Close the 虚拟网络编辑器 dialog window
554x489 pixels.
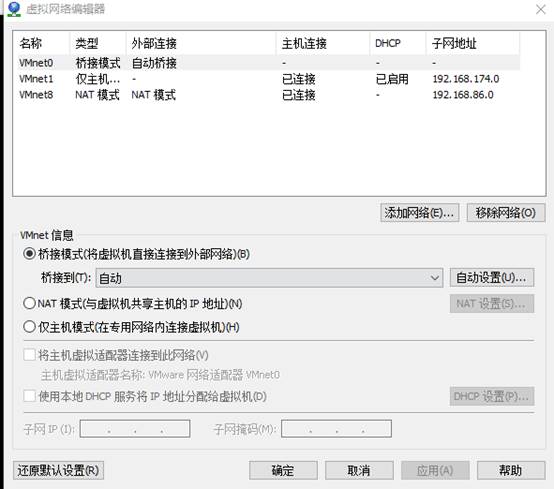(x=541, y=10)
